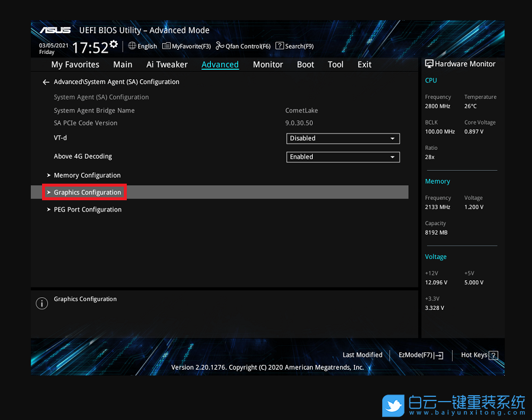This screenshot has height=420, width=532.
Task: Click the Last Modified button
Action: click(362, 355)
